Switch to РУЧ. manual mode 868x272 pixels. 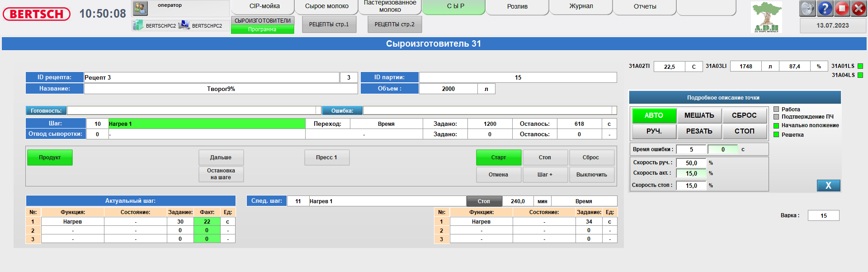[654, 131]
